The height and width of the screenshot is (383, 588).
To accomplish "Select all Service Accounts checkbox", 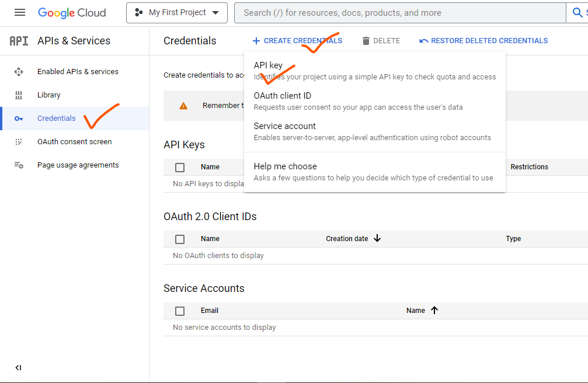I will click(180, 311).
